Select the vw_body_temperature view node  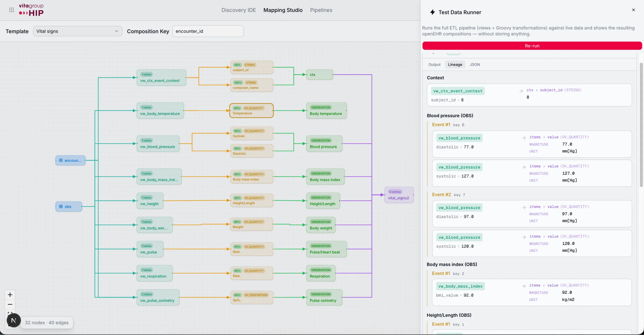pos(160,111)
